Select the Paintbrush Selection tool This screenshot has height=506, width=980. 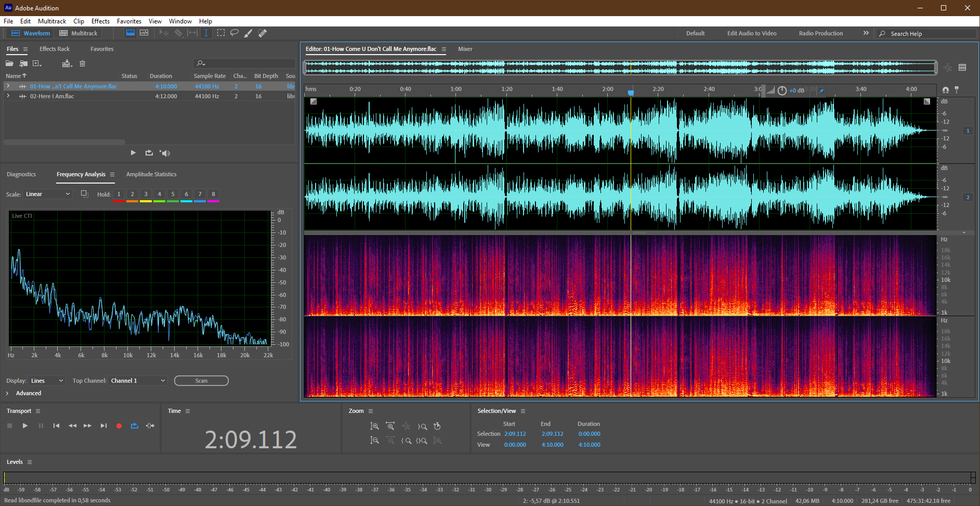point(249,33)
